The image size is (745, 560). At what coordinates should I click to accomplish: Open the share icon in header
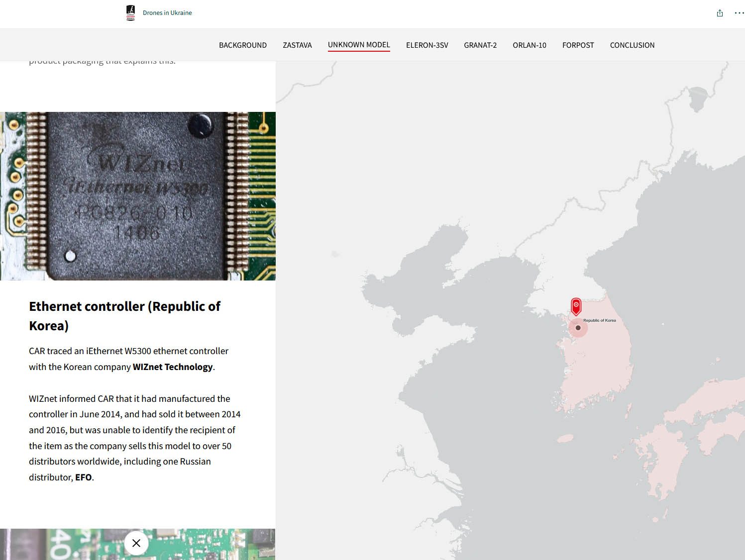[720, 13]
